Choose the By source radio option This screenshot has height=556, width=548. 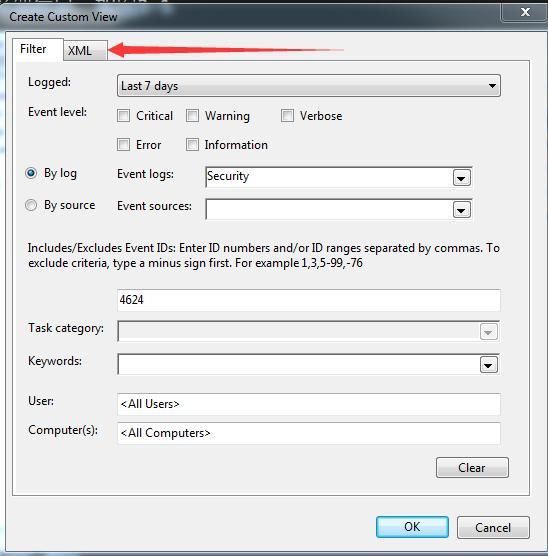tap(31, 205)
